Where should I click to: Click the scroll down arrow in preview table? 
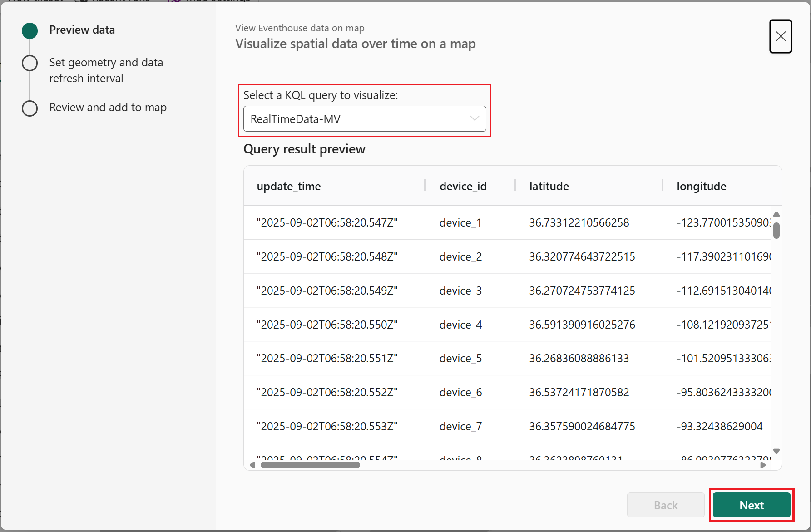776,451
